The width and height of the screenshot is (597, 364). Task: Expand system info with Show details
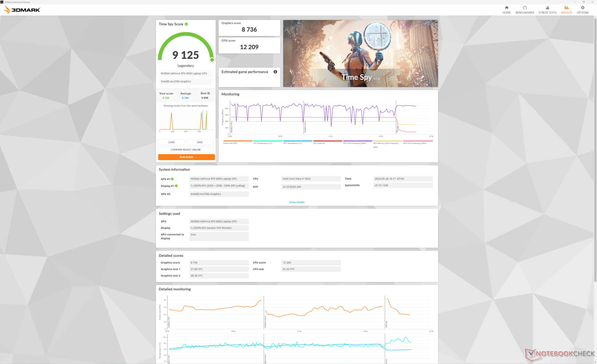point(297,202)
